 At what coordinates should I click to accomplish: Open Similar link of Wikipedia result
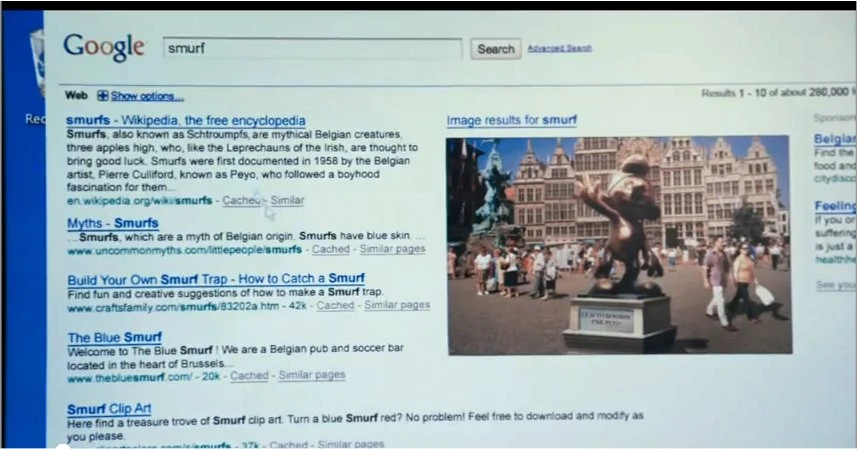[x=287, y=200]
